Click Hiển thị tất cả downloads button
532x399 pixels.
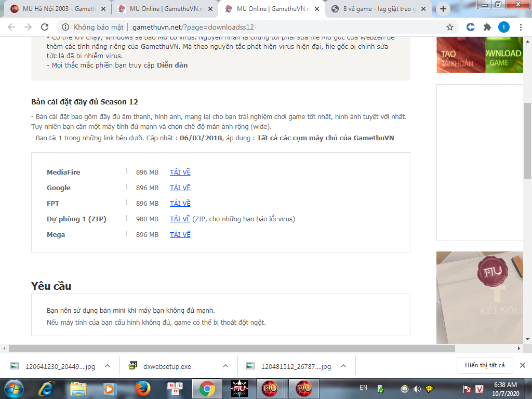click(x=485, y=365)
